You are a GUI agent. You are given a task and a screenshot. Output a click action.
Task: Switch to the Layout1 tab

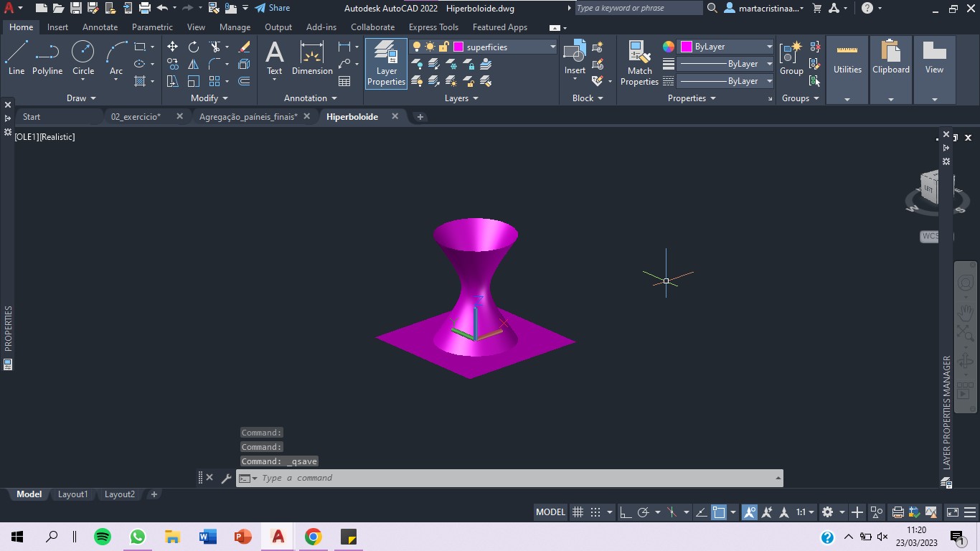point(72,494)
